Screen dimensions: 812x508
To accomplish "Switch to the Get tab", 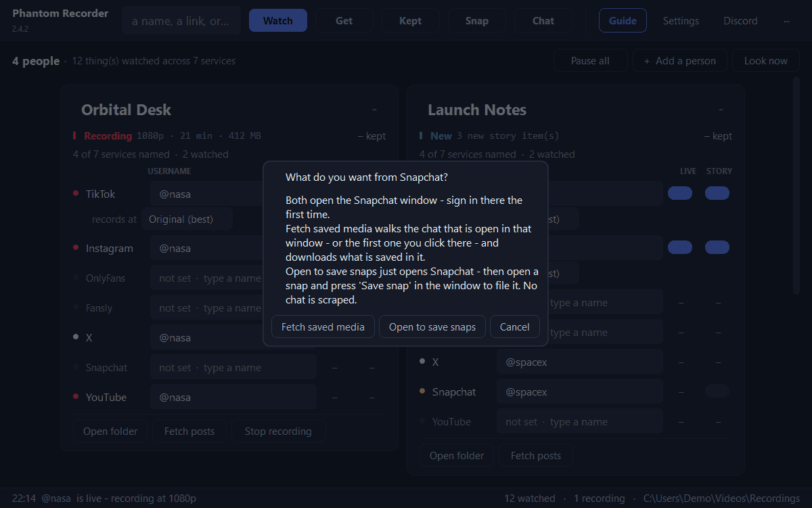I will [344, 21].
